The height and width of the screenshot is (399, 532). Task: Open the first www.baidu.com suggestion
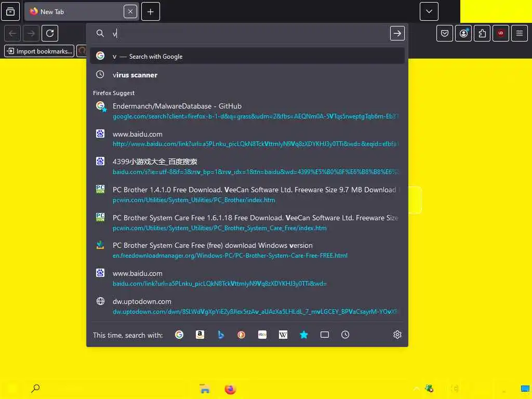coord(247,139)
